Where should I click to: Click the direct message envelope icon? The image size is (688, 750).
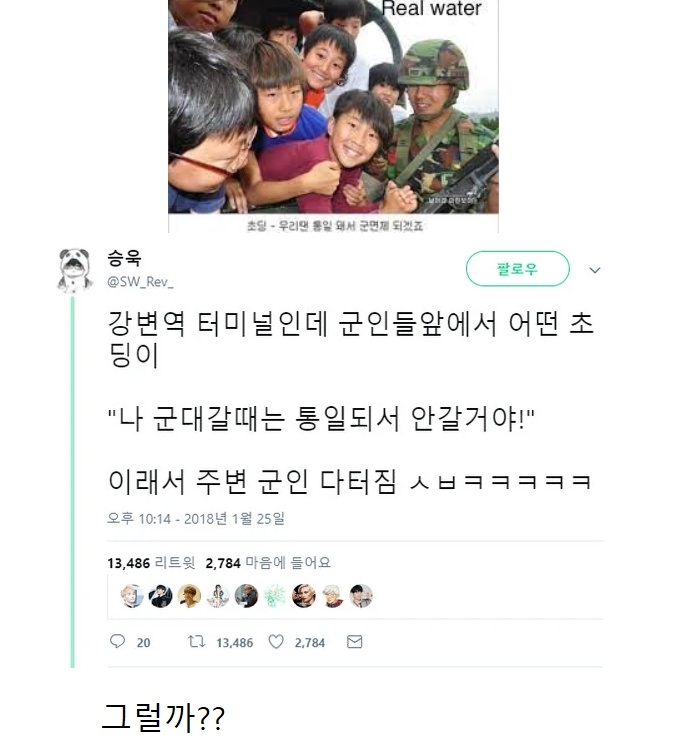(x=354, y=642)
